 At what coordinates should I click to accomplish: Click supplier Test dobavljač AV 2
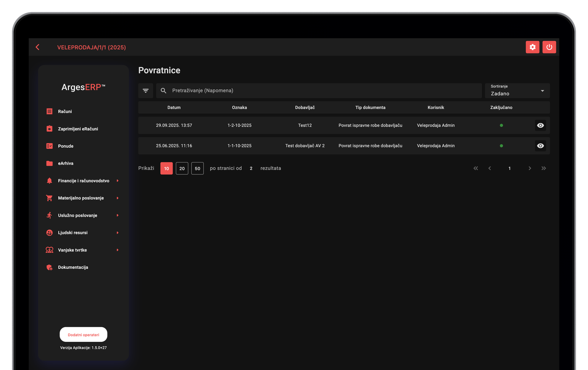[x=305, y=146]
